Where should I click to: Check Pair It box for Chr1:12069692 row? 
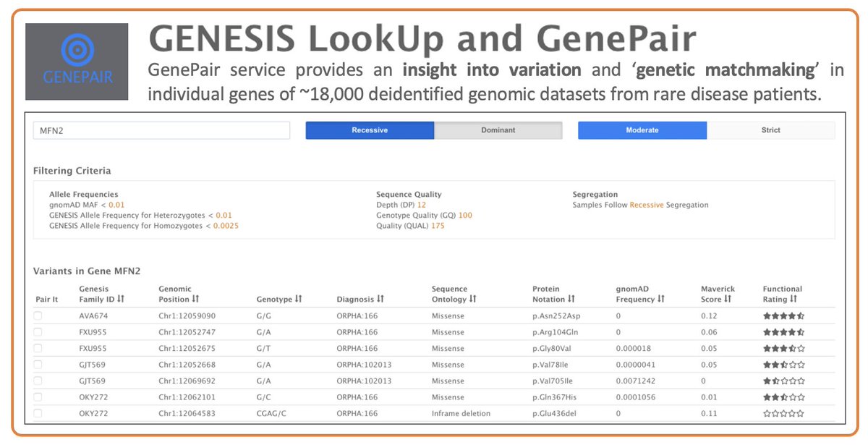(x=38, y=381)
